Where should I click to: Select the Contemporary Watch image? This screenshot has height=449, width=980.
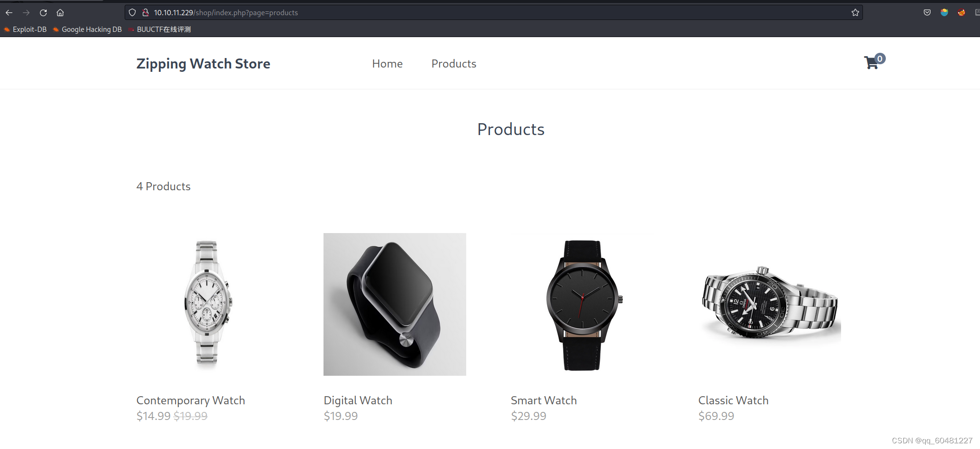click(x=207, y=304)
